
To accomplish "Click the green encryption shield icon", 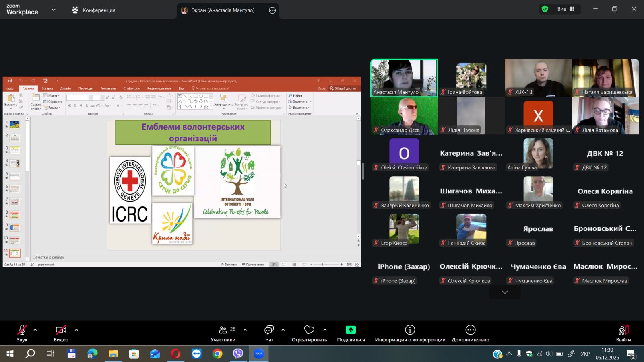I will (545, 9).
